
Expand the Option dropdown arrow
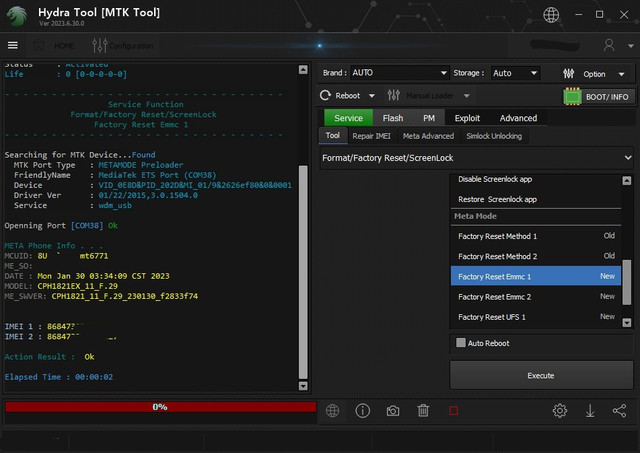coord(621,74)
